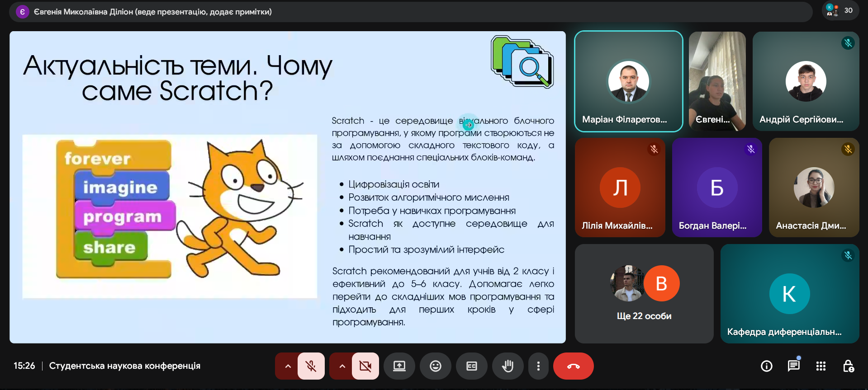Open more options three-dot menu
This screenshot has width=868, height=390.
pyautogui.click(x=538, y=366)
